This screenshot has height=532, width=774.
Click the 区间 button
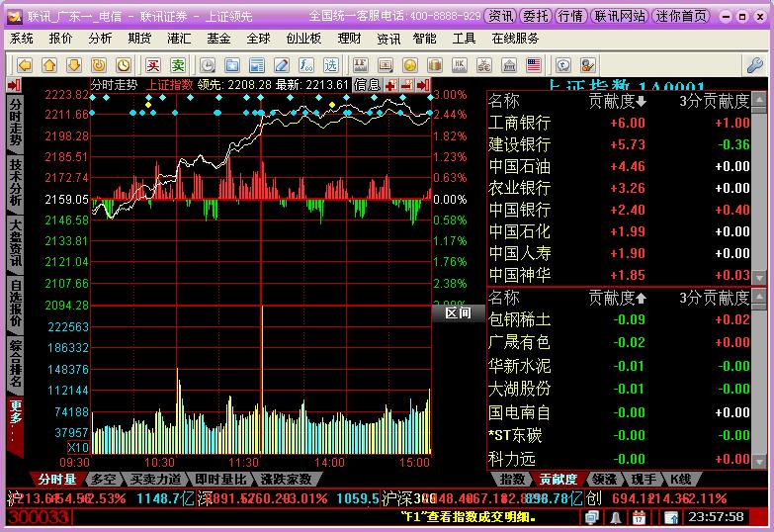(x=458, y=313)
